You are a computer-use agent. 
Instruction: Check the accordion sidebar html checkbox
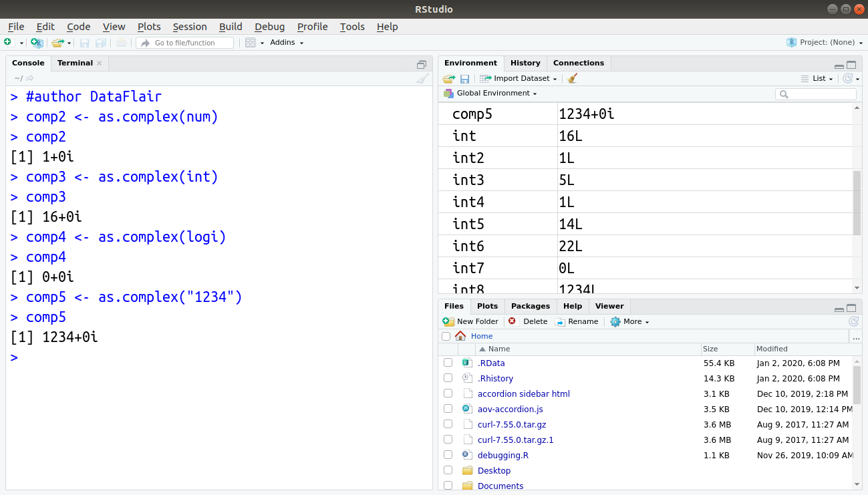point(448,393)
